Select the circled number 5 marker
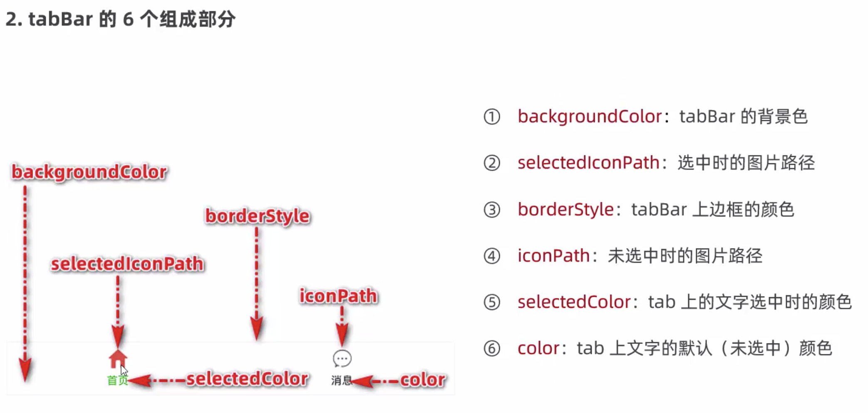The image size is (868, 413). pyautogui.click(x=492, y=302)
